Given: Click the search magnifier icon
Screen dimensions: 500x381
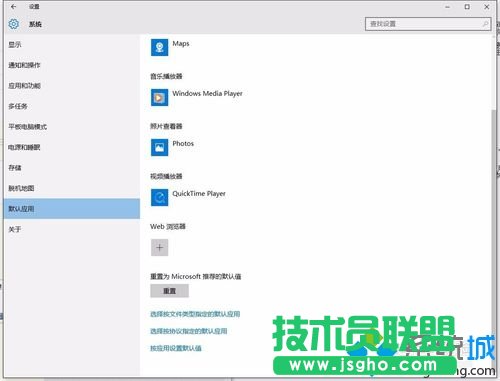Looking at the screenshot, I should click(x=485, y=24).
